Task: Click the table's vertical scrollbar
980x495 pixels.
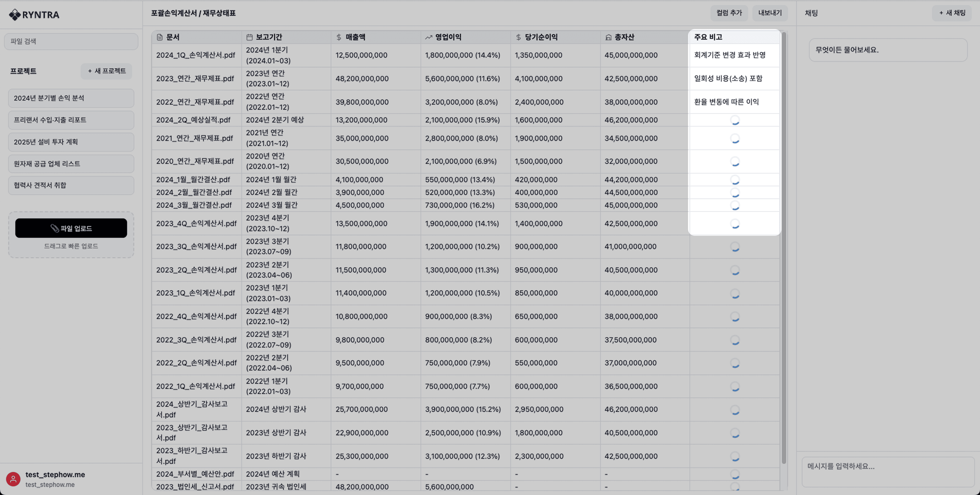Action: (x=784, y=247)
